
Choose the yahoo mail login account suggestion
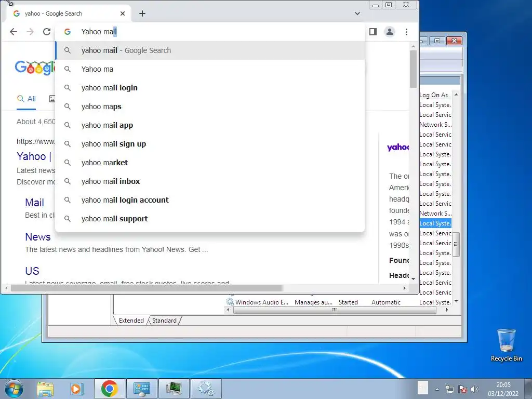(210, 200)
